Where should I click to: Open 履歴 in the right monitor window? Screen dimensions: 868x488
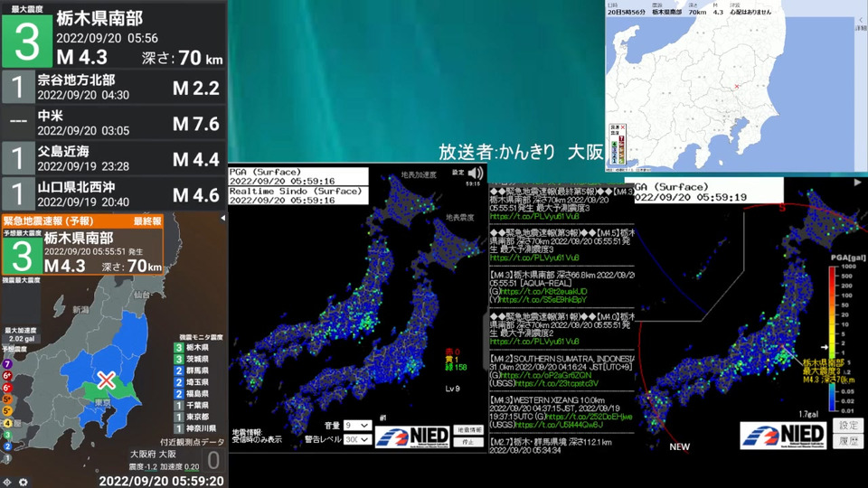(848, 441)
